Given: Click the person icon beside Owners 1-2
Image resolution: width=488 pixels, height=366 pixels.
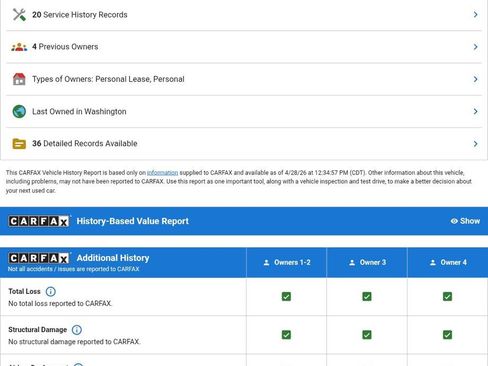Looking at the screenshot, I should (266, 263).
